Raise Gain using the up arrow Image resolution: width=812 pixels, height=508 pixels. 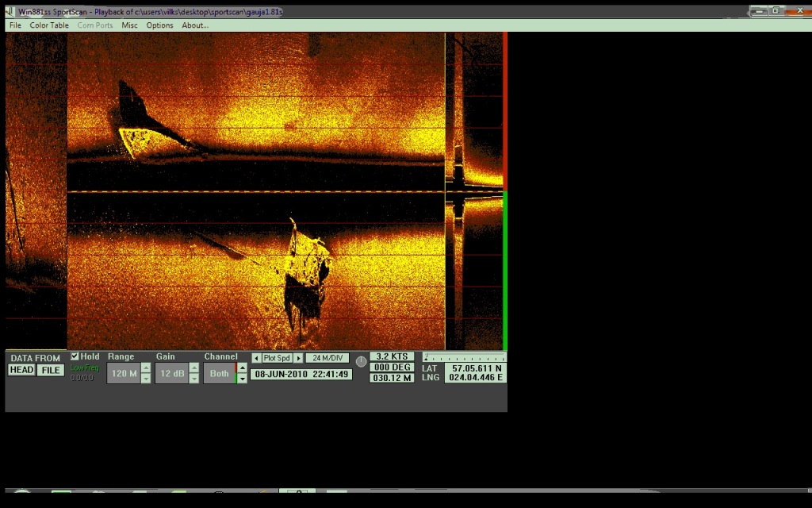pos(193,368)
